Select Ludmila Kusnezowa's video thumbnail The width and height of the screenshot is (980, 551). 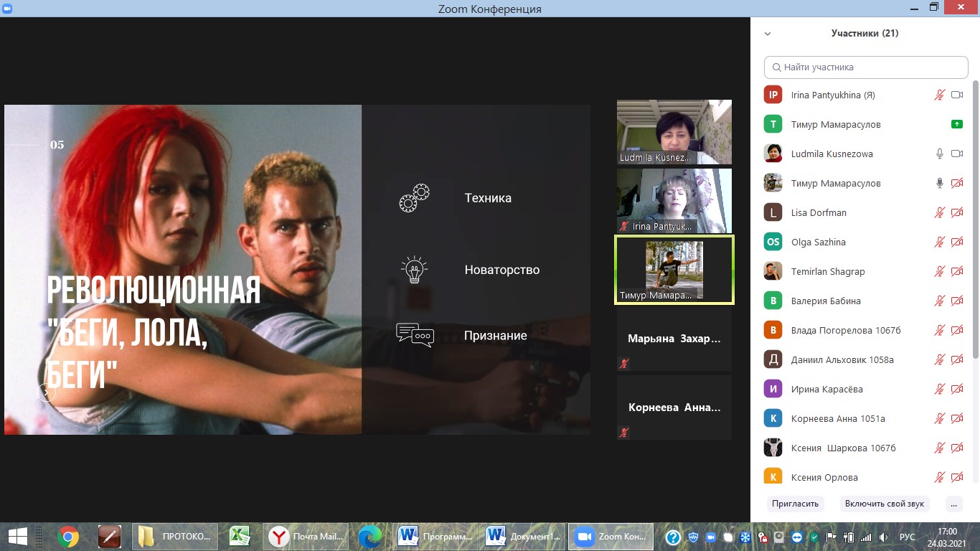(x=674, y=132)
